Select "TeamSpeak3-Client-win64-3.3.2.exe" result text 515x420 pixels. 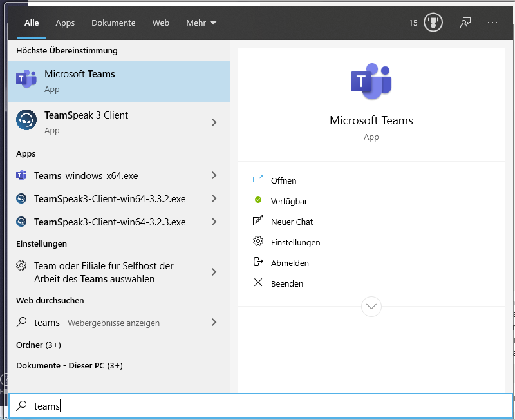109,199
